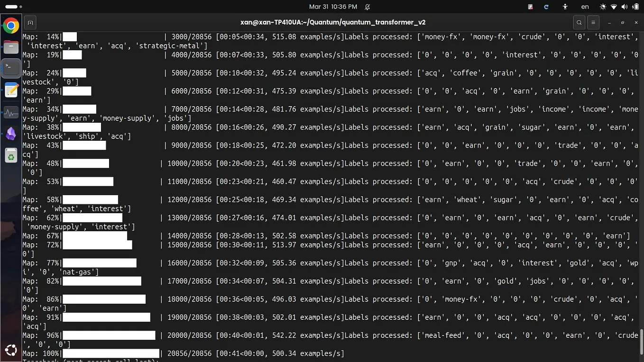Click the blue refresh indicator in the top bar

click(x=546, y=7)
